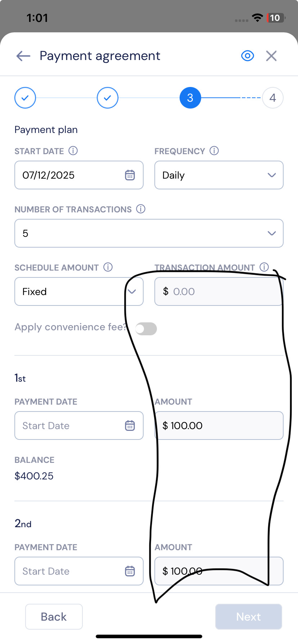Tap the back arrow icon in header

click(23, 56)
